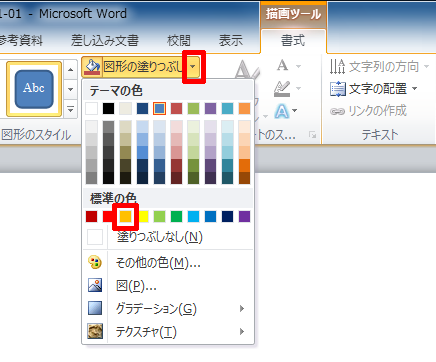Open the text effects dropdown arrow
Screen dimensions: 436x362
tap(294, 110)
